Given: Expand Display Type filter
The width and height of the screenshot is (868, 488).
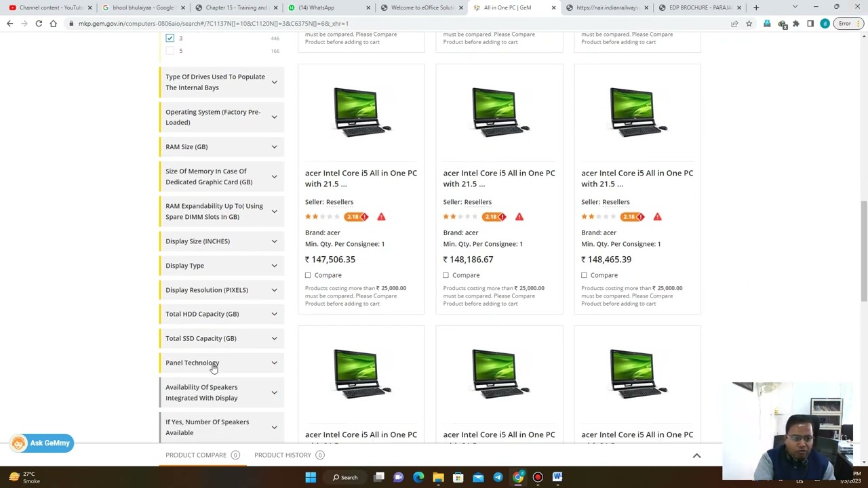Looking at the screenshot, I should point(222,266).
